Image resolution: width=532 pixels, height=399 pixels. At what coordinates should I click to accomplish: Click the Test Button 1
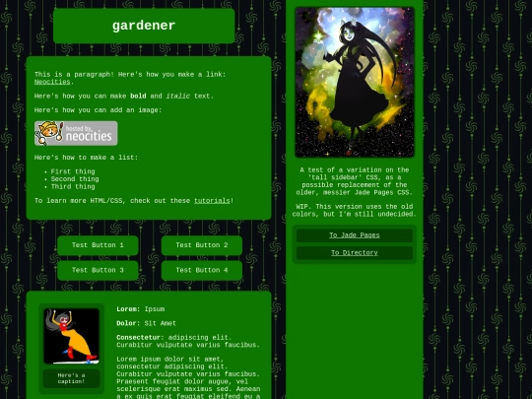tap(98, 245)
